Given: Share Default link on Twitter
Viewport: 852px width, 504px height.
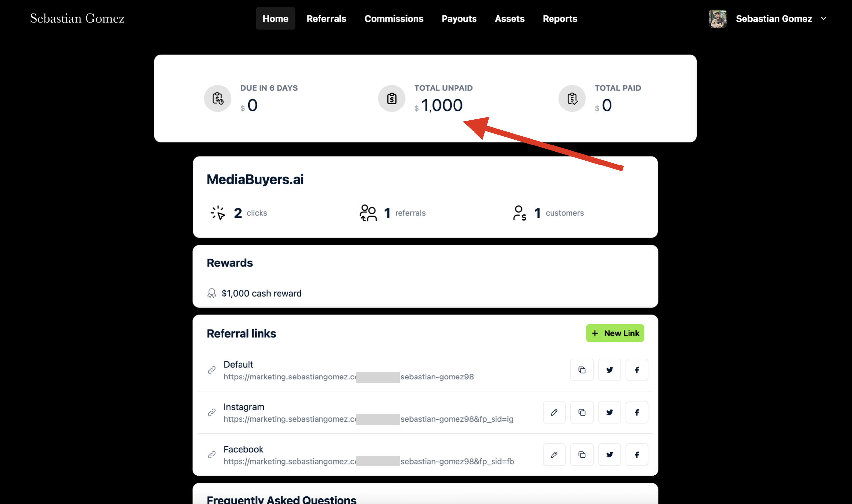Looking at the screenshot, I should [610, 370].
